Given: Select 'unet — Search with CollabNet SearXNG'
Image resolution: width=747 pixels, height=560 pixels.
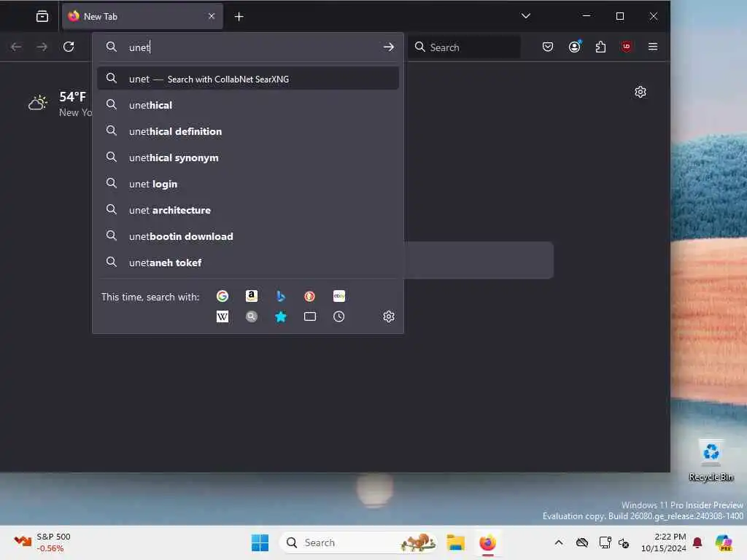Looking at the screenshot, I should [x=248, y=79].
